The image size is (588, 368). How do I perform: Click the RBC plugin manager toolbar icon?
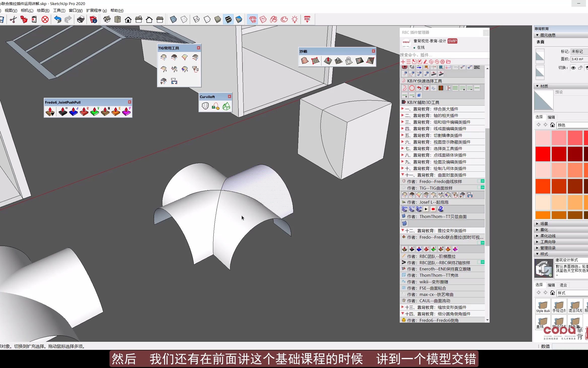coord(307,19)
